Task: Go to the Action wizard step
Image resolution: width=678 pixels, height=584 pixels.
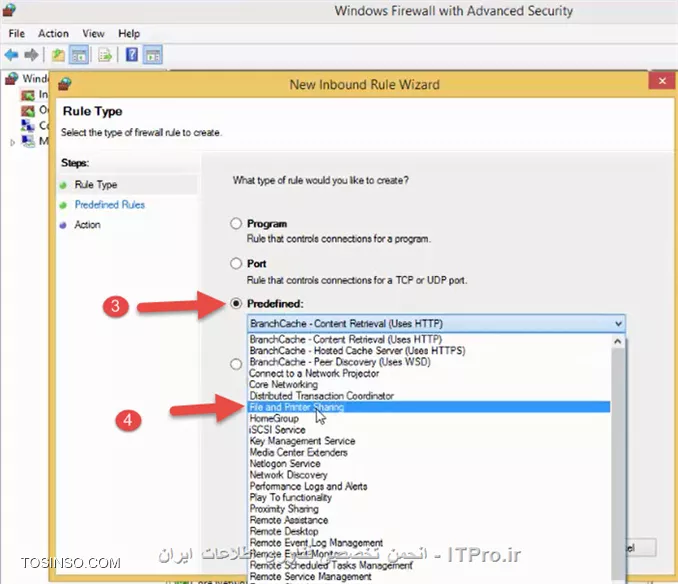Action: [x=87, y=224]
